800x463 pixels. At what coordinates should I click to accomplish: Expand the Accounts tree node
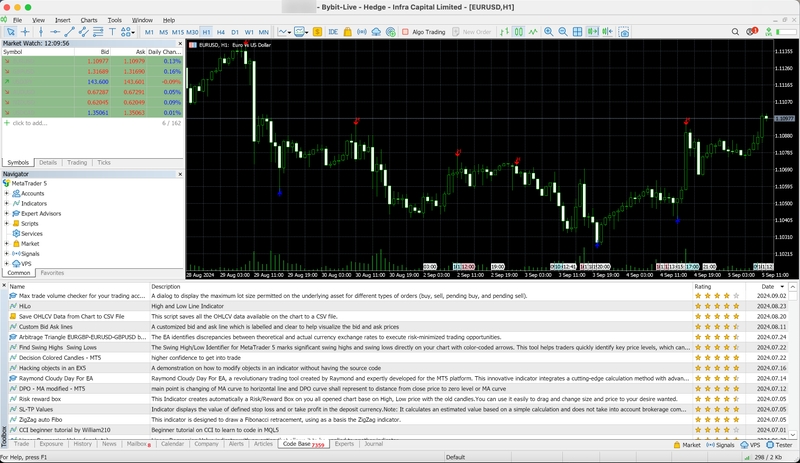[x=7, y=193]
